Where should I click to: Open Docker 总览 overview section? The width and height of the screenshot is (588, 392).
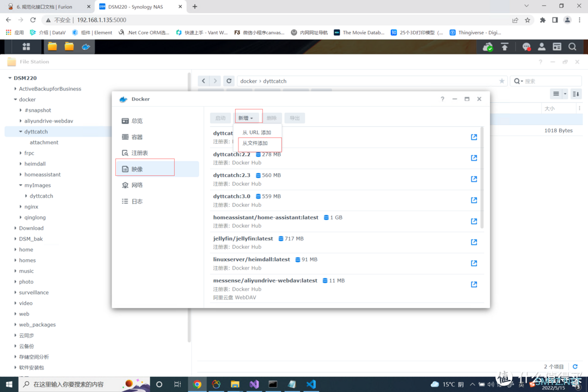click(x=157, y=121)
